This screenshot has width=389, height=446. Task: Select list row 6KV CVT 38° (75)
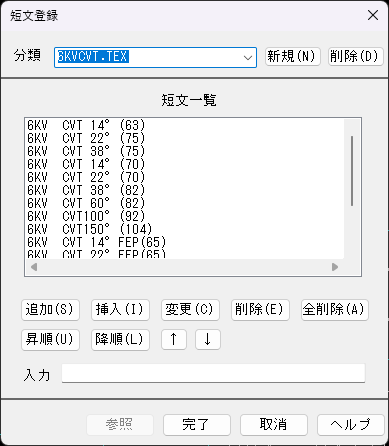click(x=185, y=151)
